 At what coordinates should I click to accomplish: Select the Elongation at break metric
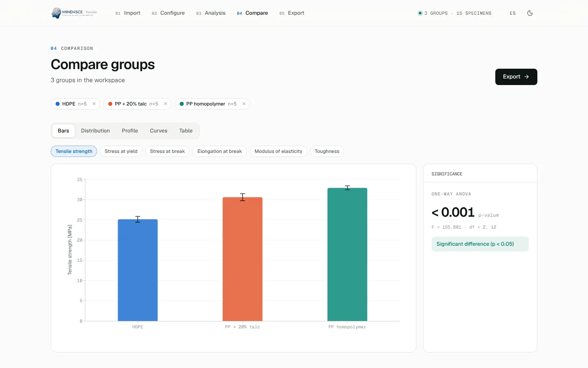220,151
